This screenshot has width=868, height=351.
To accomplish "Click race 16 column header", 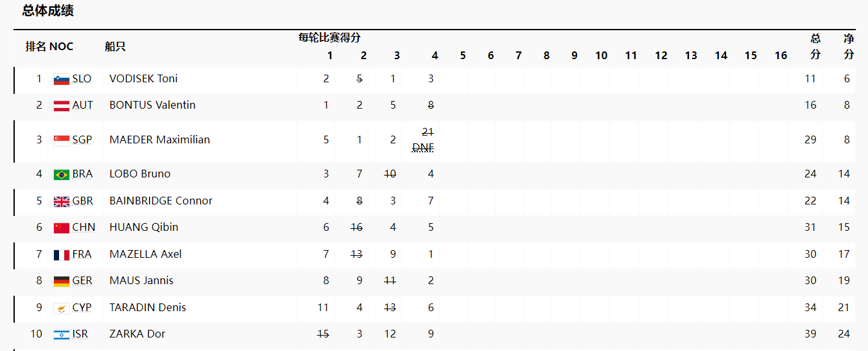I will click(781, 55).
